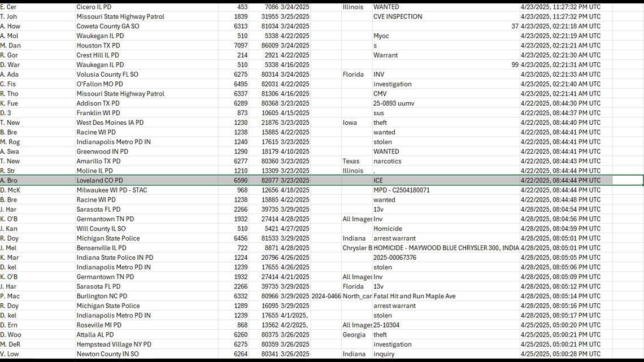Select the Newton County IN SO cell
Viewport: 644px width, 362px height.
pos(107,354)
